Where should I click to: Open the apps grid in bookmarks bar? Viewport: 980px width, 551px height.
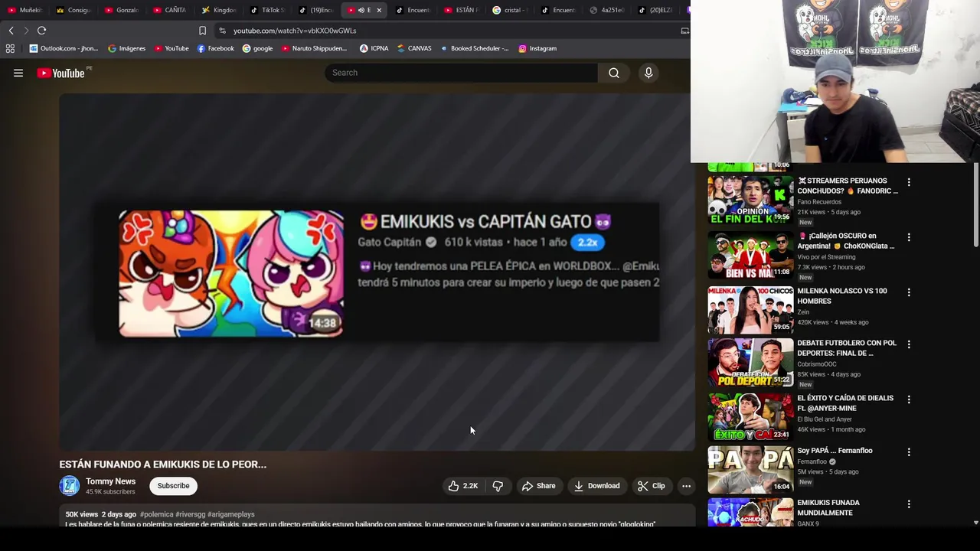10,48
